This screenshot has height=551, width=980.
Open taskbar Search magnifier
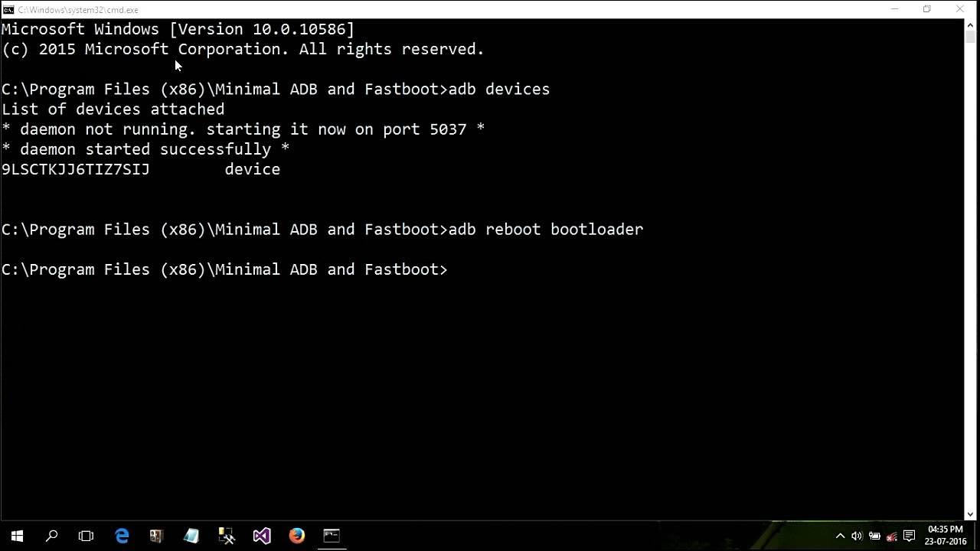point(51,536)
